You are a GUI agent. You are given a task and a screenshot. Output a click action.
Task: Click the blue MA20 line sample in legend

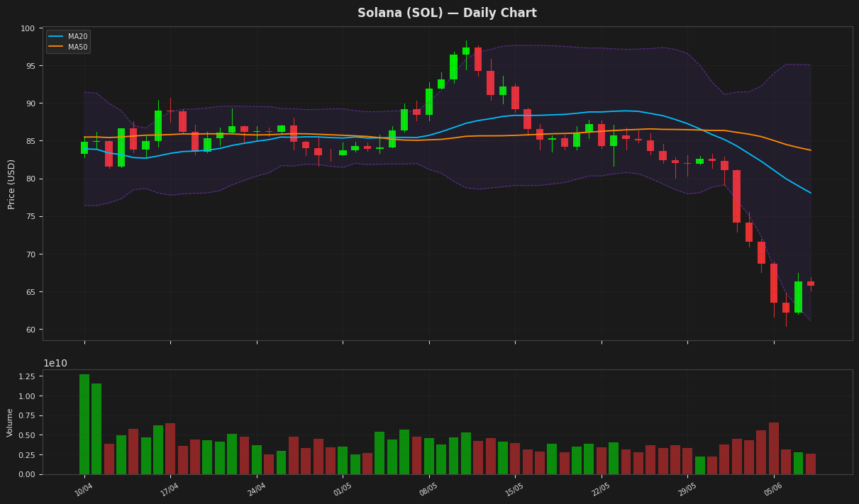pos(56,37)
